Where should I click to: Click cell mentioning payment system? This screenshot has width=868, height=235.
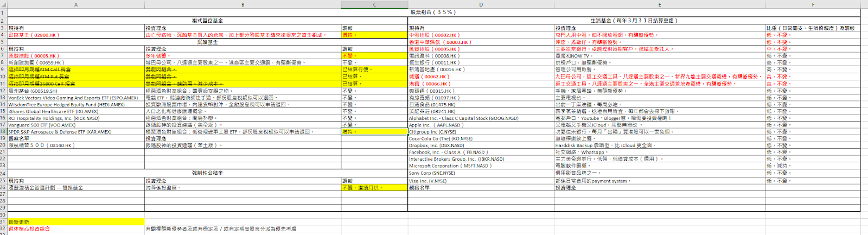click(x=660, y=181)
